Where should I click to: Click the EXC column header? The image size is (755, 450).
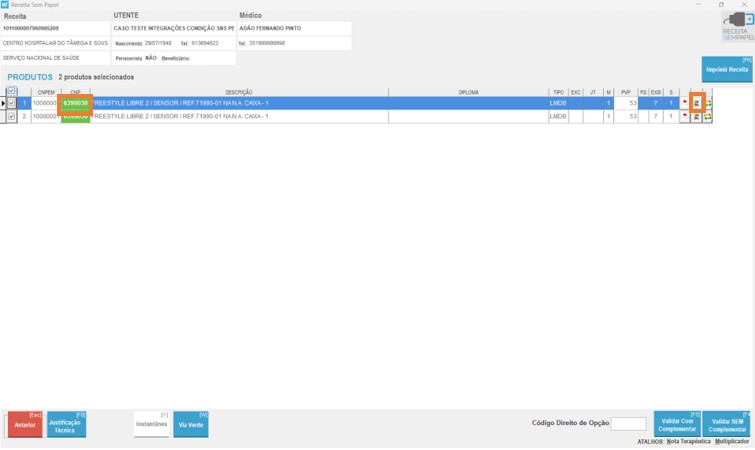click(x=575, y=92)
